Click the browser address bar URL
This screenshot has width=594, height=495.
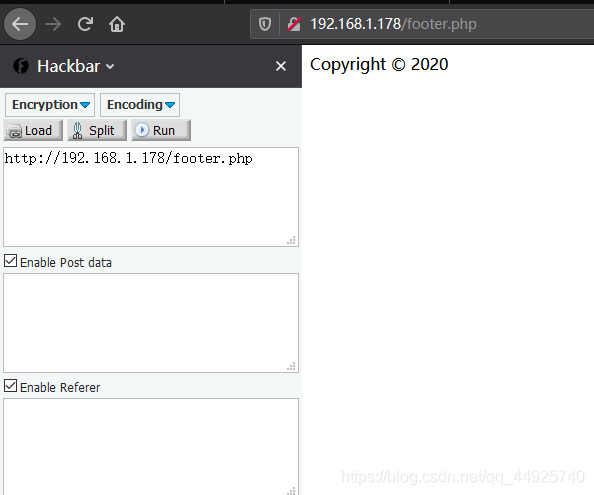pos(393,24)
